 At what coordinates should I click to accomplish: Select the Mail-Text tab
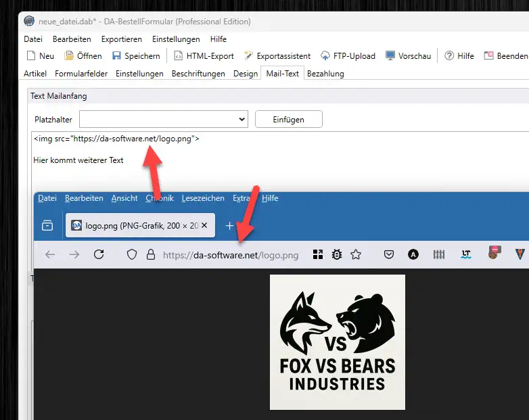tap(282, 74)
